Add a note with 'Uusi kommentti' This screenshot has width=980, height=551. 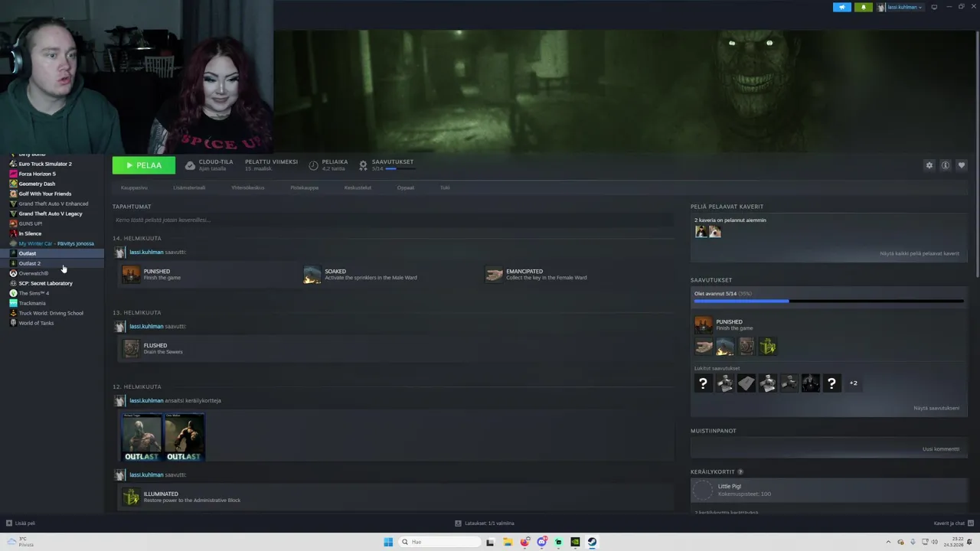(x=941, y=449)
